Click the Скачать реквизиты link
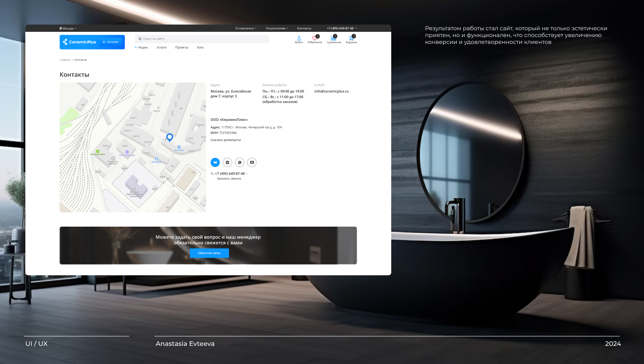The width and height of the screenshot is (644, 364). pos(225,140)
